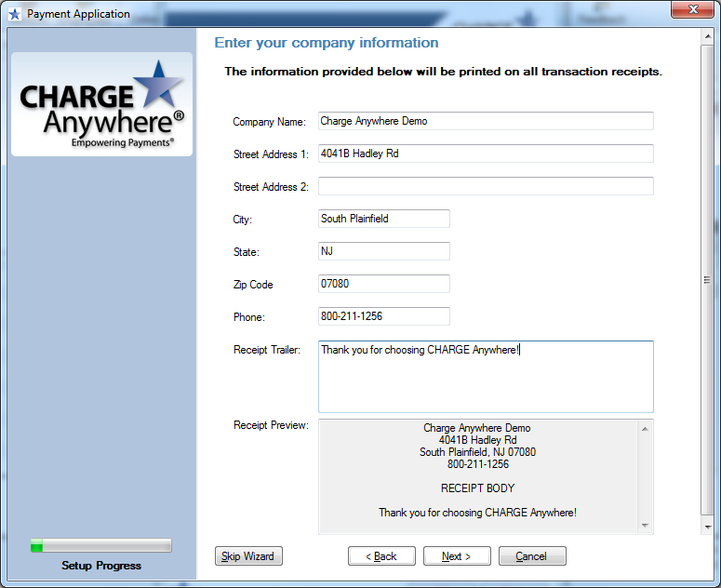Proceed by clicking the Next button

tap(457, 556)
